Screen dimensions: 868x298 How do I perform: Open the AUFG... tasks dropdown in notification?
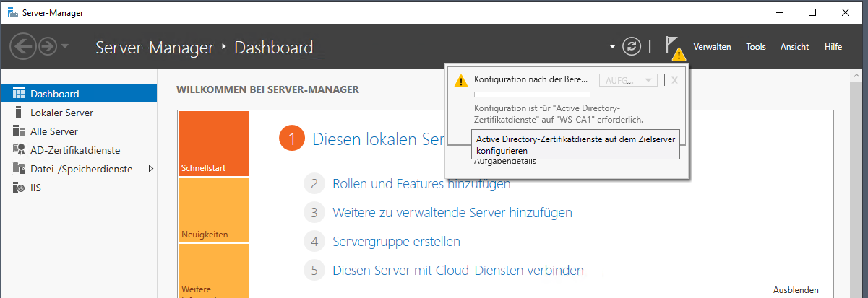pos(628,80)
